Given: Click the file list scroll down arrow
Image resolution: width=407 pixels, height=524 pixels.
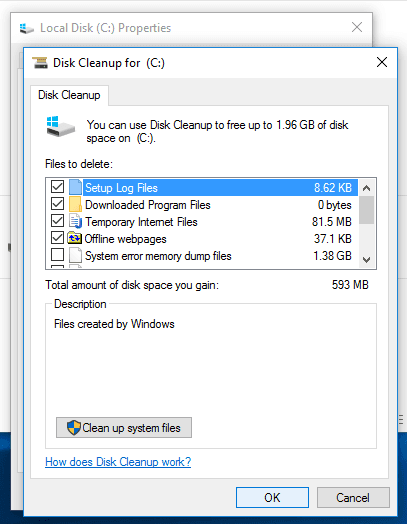Looking at the screenshot, I should pos(367,260).
